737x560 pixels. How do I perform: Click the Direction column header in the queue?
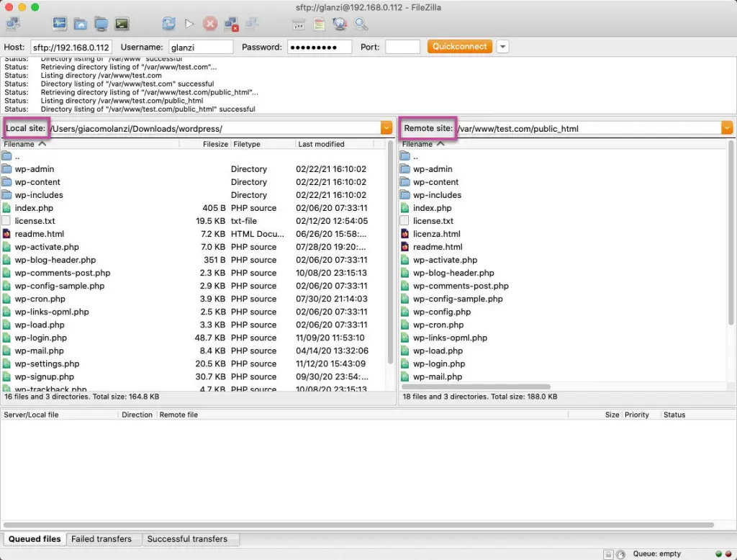tap(137, 415)
